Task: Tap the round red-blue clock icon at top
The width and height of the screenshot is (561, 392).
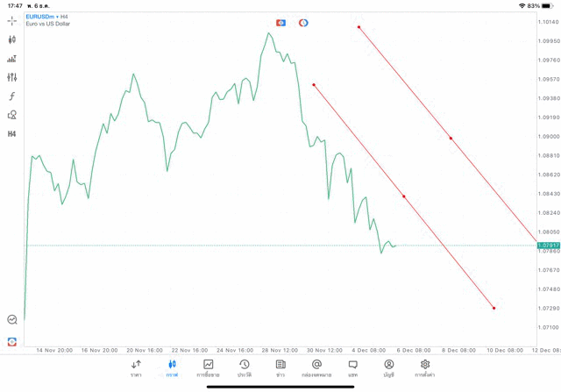Action: [x=303, y=23]
